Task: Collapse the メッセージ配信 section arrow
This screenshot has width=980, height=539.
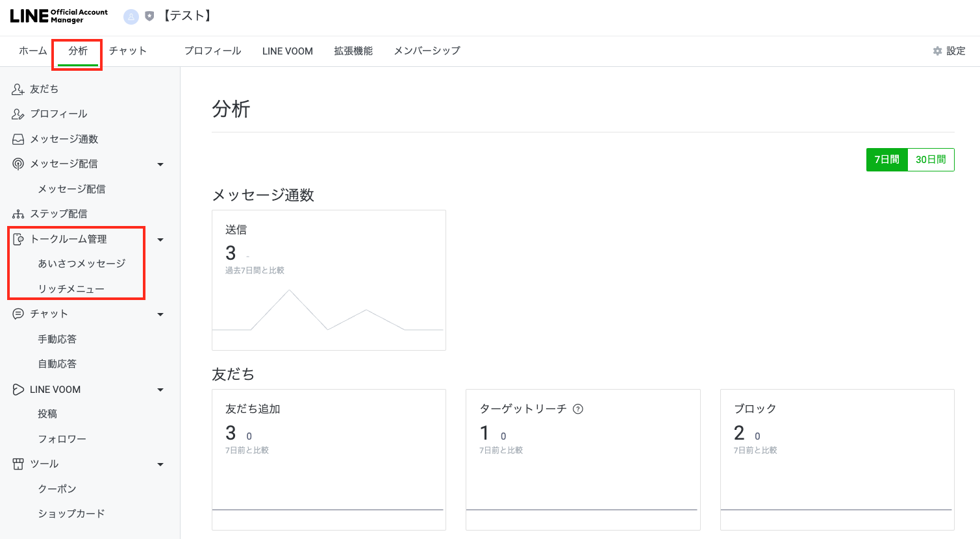Action: coord(160,165)
